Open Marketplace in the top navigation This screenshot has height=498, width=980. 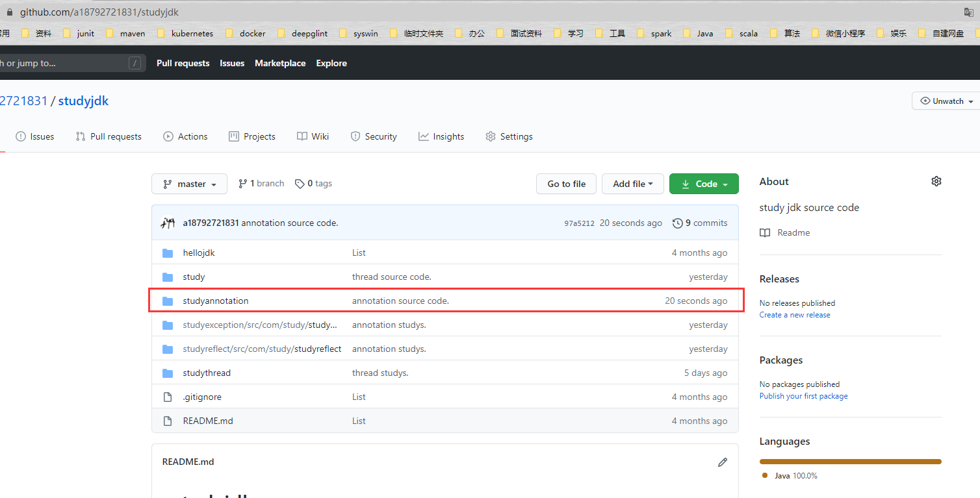(280, 64)
